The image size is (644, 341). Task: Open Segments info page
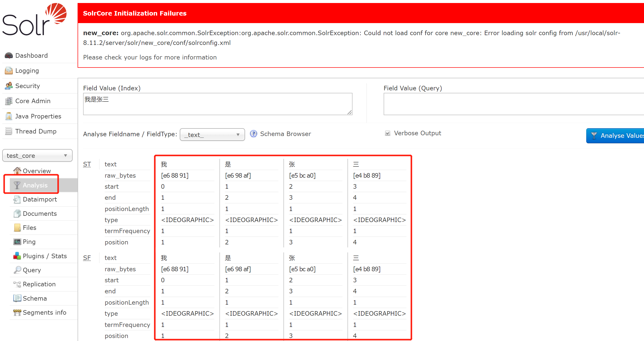tap(44, 312)
